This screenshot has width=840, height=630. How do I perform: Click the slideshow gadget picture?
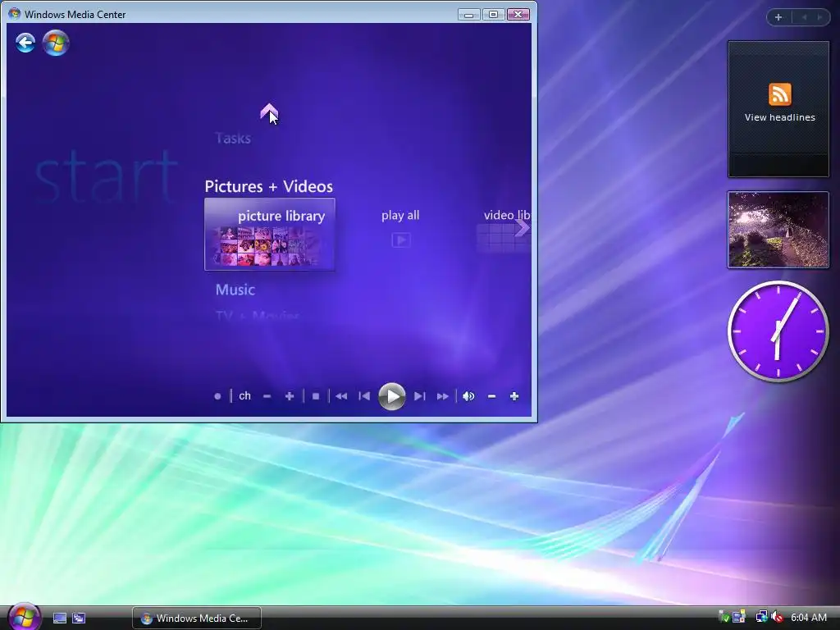point(778,230)
